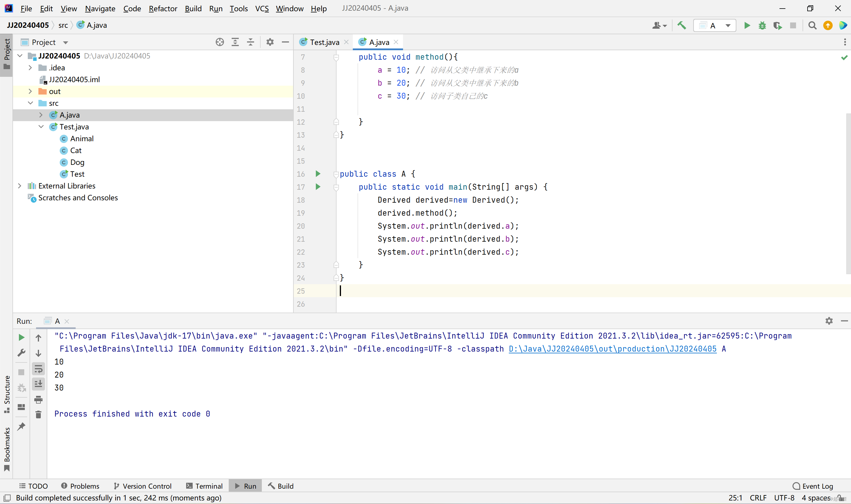Run with coverage toolbar icon
Viewport: 851px width, 504px height.
click(777, 25)
